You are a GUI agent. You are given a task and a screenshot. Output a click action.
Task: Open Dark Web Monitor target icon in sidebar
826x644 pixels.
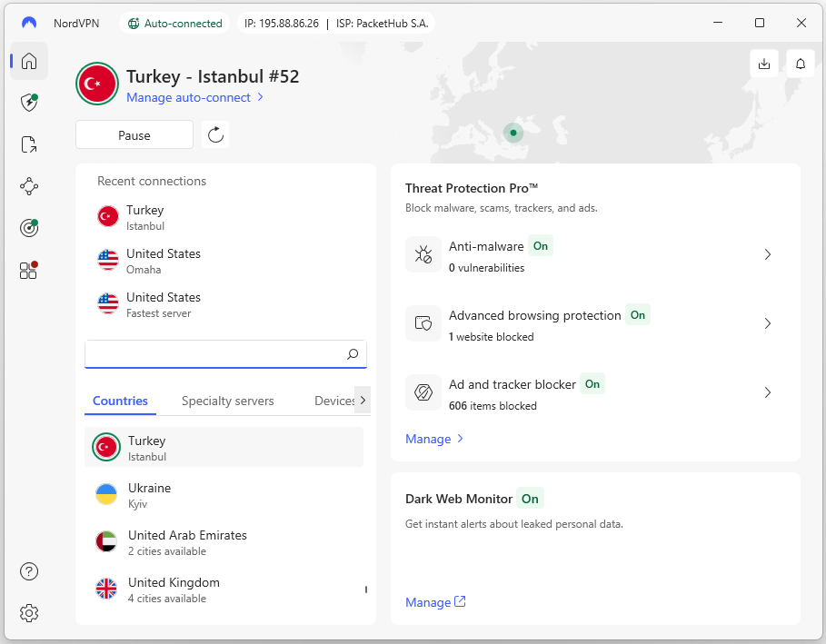pos(29,228)
